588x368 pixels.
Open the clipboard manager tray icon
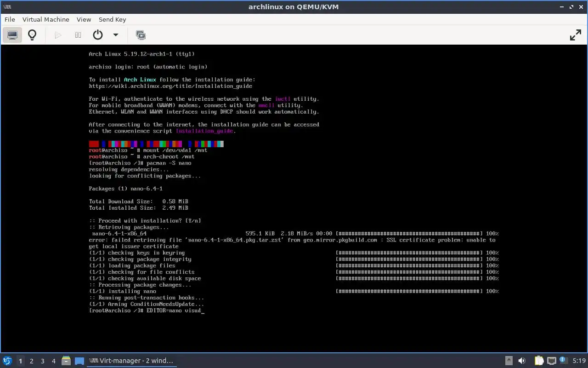(539, 361)
